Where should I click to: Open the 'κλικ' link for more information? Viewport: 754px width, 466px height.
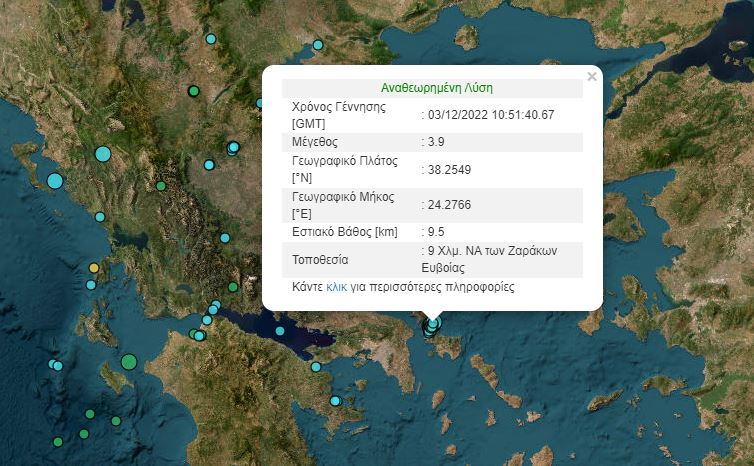tap(338, 286)
